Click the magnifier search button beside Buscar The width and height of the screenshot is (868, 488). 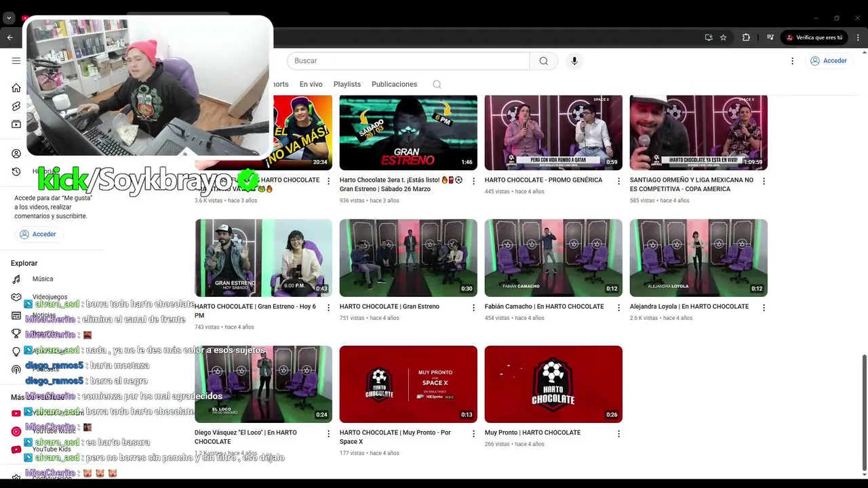(544, 61)
